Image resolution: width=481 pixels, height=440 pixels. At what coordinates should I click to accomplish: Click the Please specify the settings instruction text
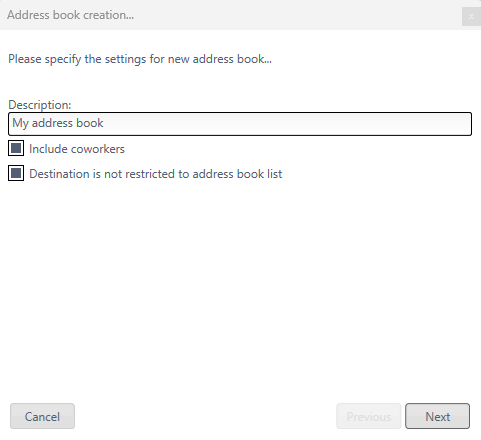(x=140, y=59)
